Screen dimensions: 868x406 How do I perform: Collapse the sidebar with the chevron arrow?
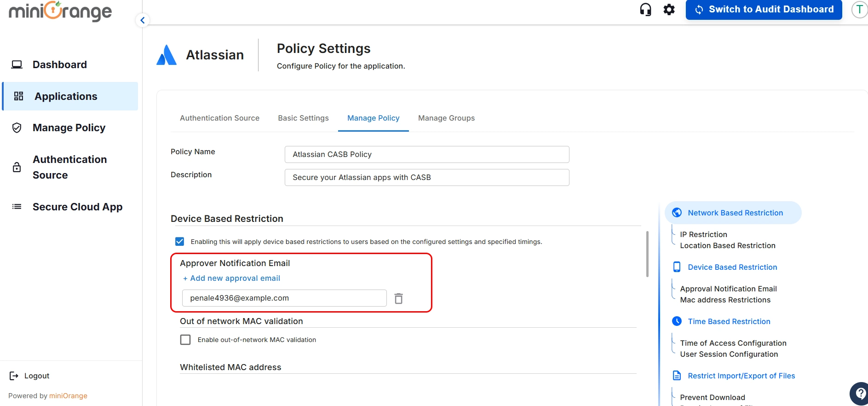pyautogui.click(x=143, y=20)
